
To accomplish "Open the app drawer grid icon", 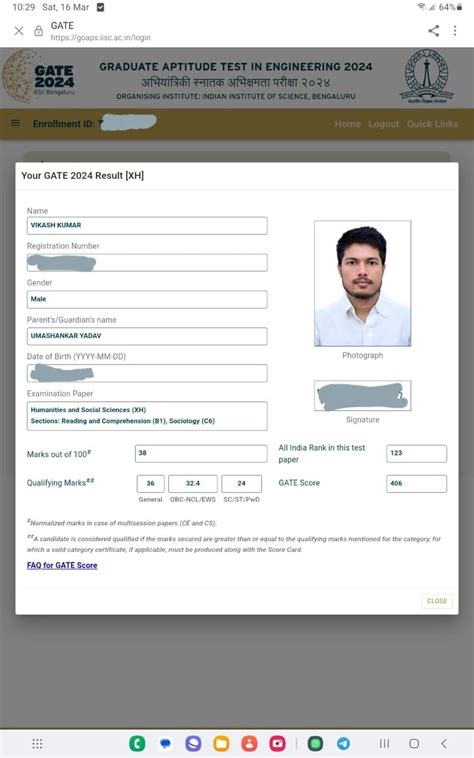I will [37, 743].
